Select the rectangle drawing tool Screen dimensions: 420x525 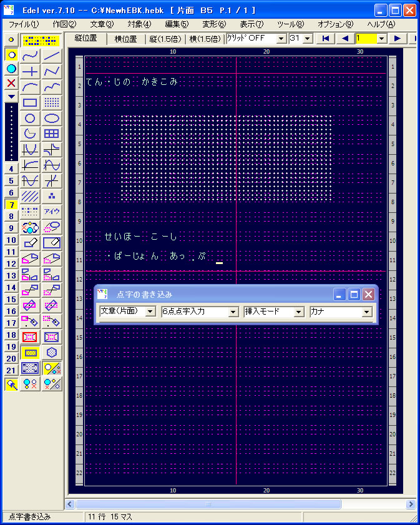pyautogui.click(x=30, y=102)
